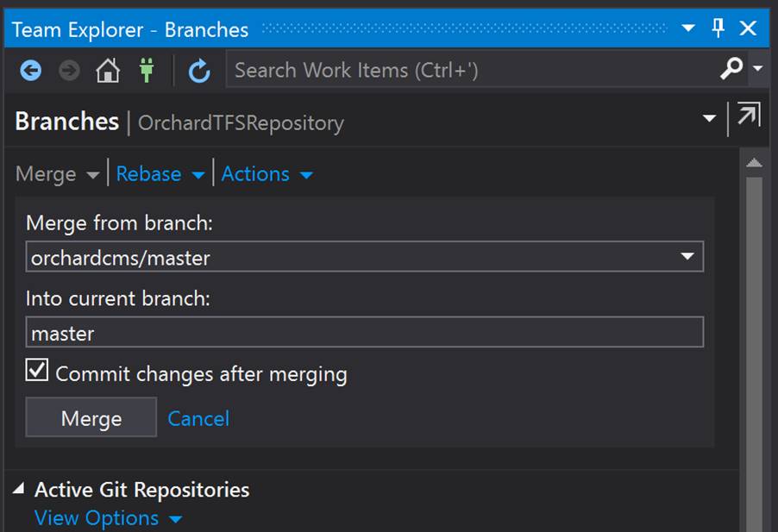This screenshot has height=532, width=778.
Task: Toggle Commit changes after merging checkbox
Action: (x=37, y=371)
